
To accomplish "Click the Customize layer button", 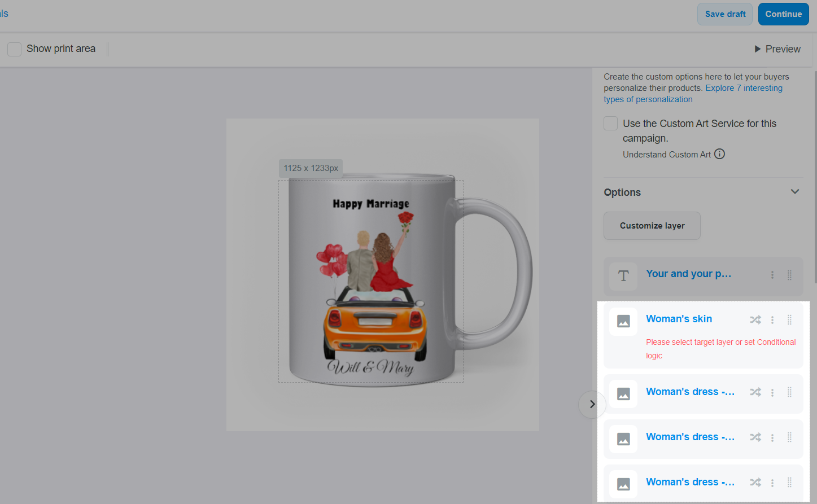I will [x=652, y=226].
